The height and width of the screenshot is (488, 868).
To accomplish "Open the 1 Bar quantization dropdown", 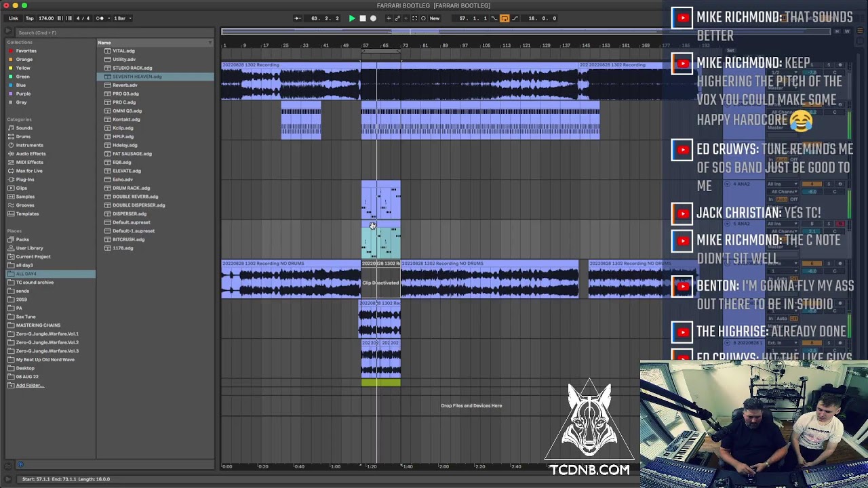I will [x=123, y=18].
